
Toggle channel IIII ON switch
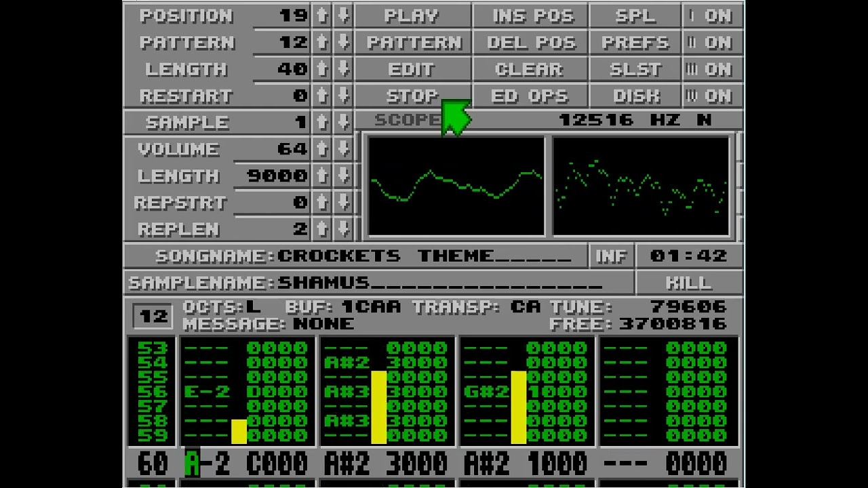tap(712, 96)
